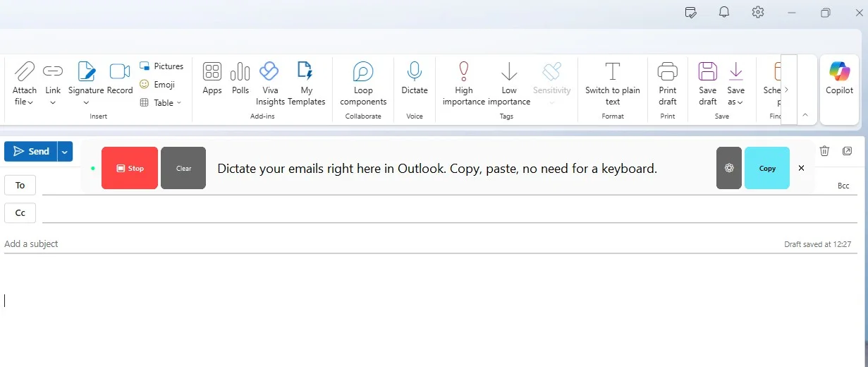Click the 'Dictate your emails right here' text
The width and height of the screenshot is (868, 367).
[437, 169]
